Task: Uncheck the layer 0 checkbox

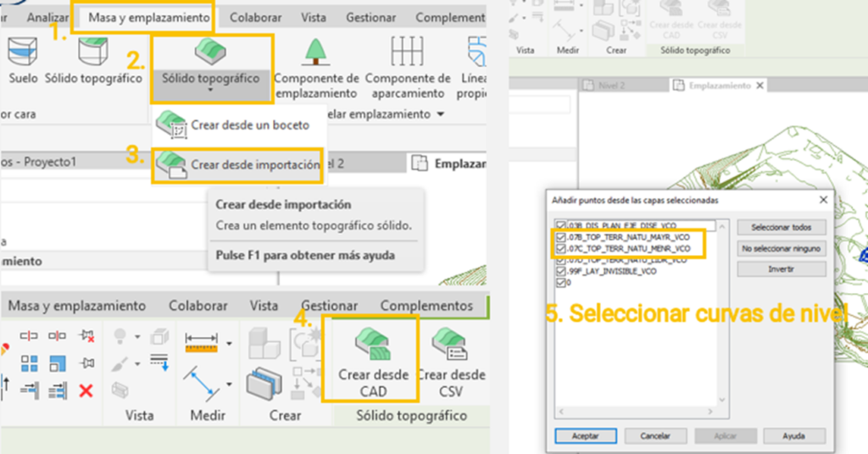Action: [561, 283]
